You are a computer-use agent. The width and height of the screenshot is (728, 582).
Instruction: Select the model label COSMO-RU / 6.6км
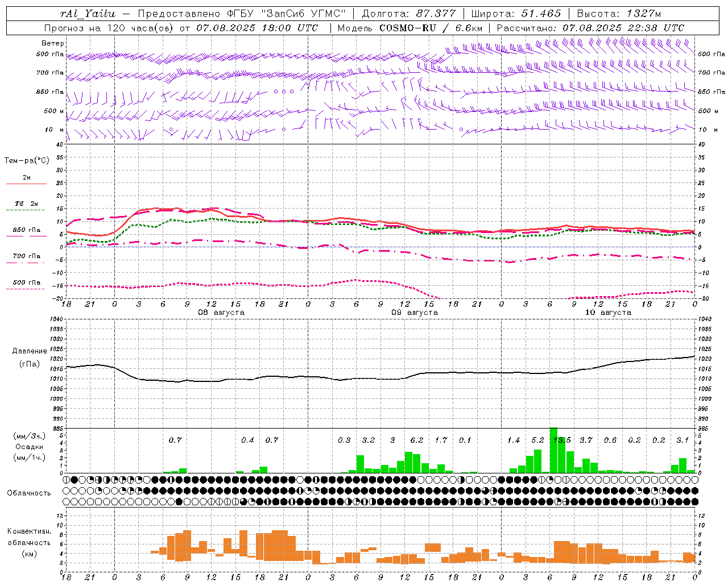point(431,28)
